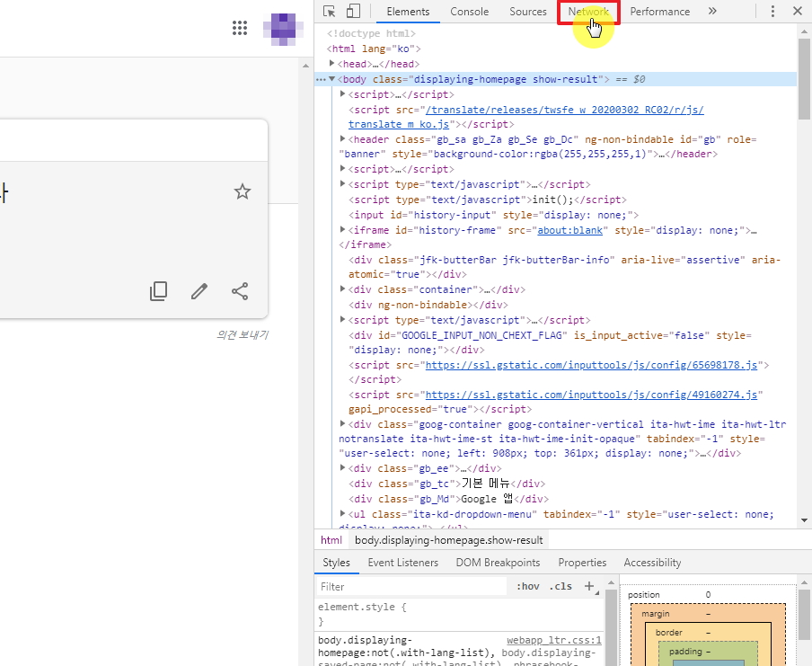Viewport: 812px width, 666px height.
Task: Expand the div container node
Action: pos(342,289)
